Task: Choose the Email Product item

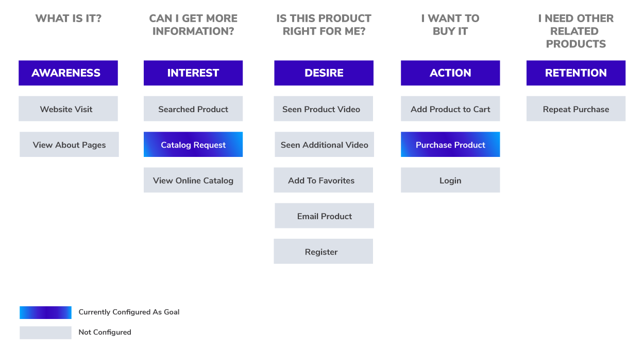Action: 324,216
